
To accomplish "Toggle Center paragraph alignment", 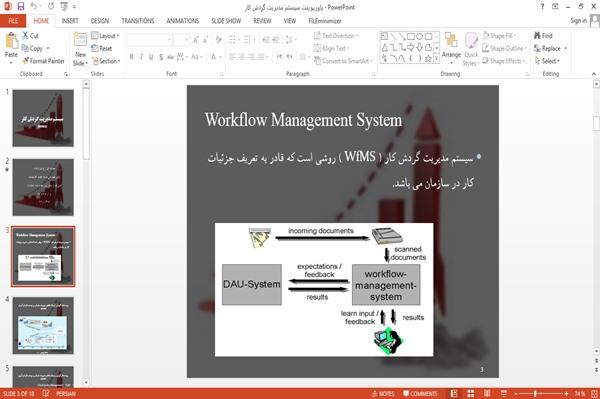I will point(242,57).
